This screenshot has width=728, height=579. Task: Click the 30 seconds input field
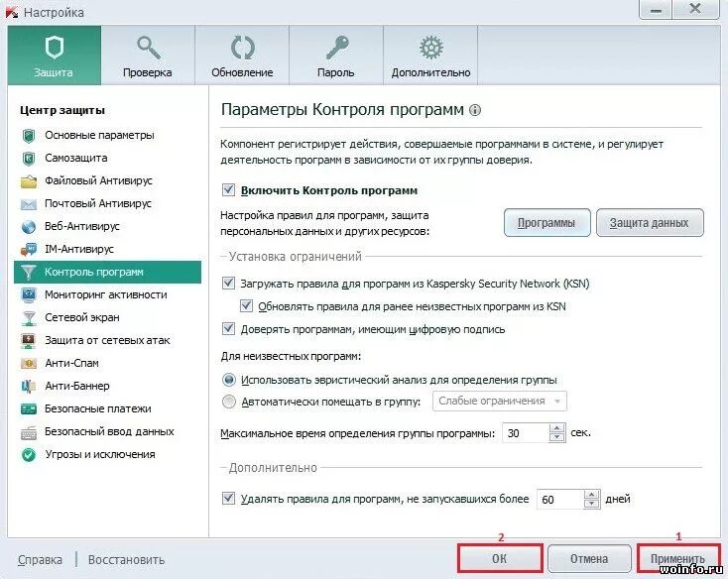(x=526, y=433)
